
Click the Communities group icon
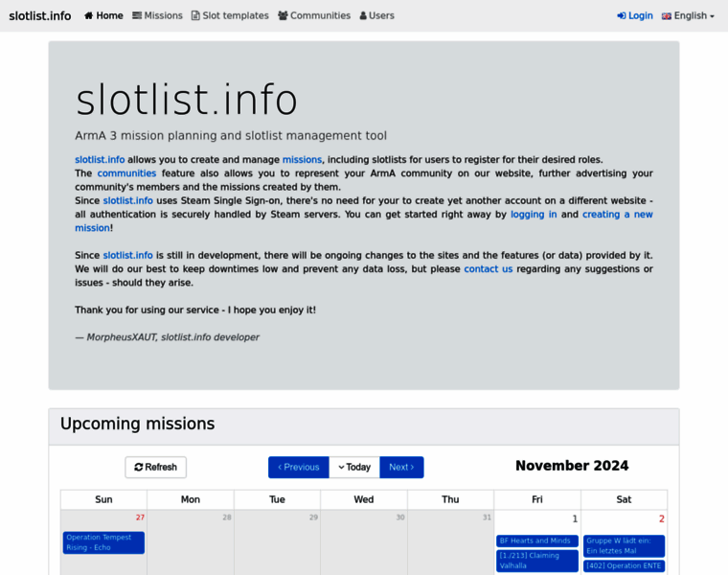283,15
